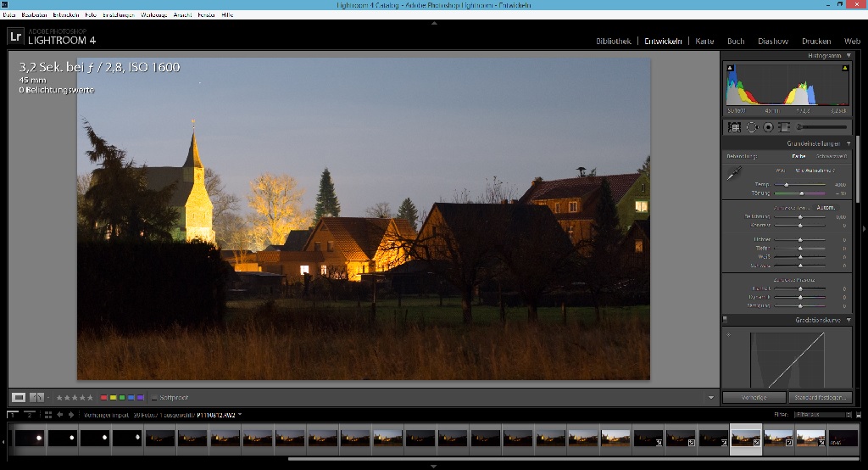This screenshot has height=470, width=868.
Task: Toggle highlight clipping indicator in histogram
Action: [x=845, y=68]
